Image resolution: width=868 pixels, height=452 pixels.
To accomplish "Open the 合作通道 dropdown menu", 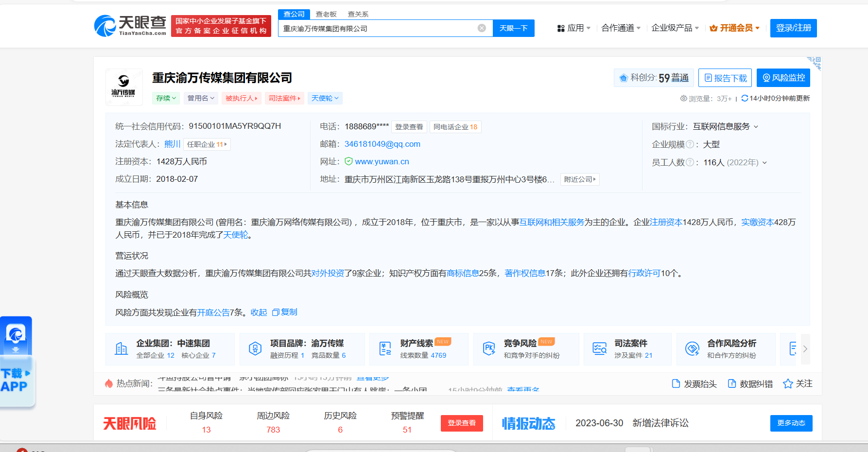I will [621, 28].
